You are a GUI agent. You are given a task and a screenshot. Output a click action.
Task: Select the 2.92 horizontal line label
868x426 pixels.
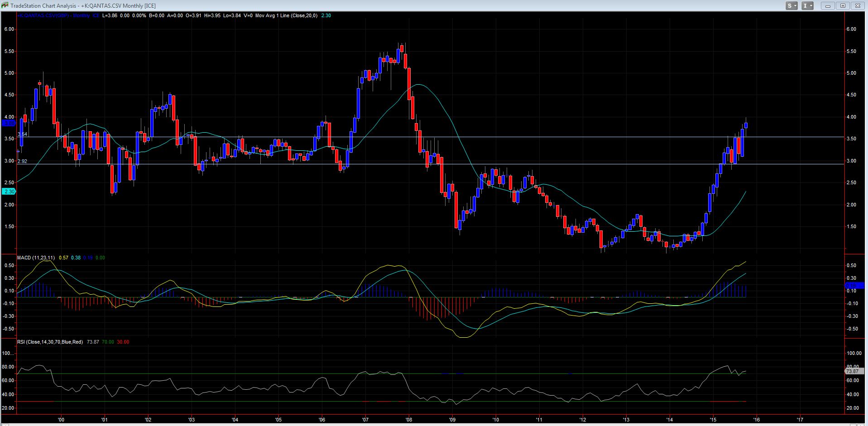[x=22, y=161]
